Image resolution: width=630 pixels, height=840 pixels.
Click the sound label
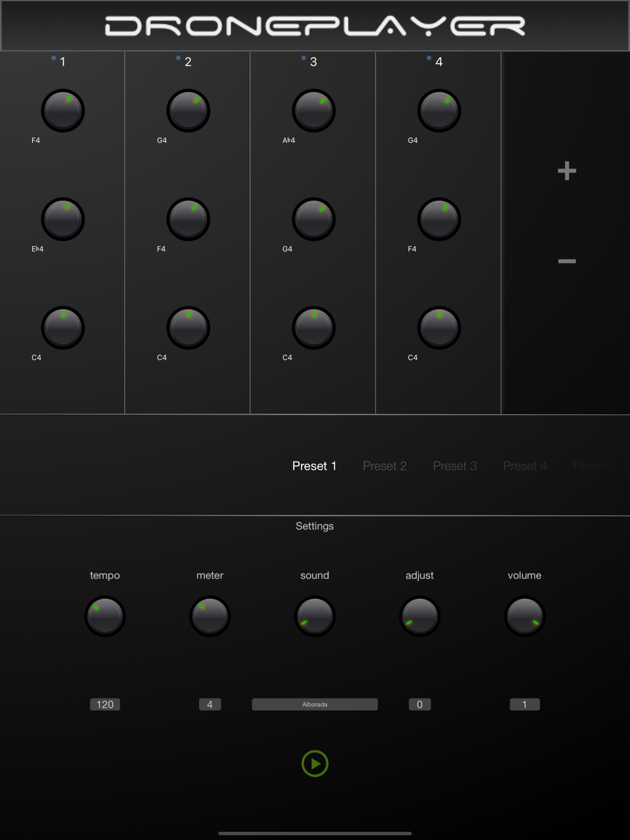pos(315,575)
